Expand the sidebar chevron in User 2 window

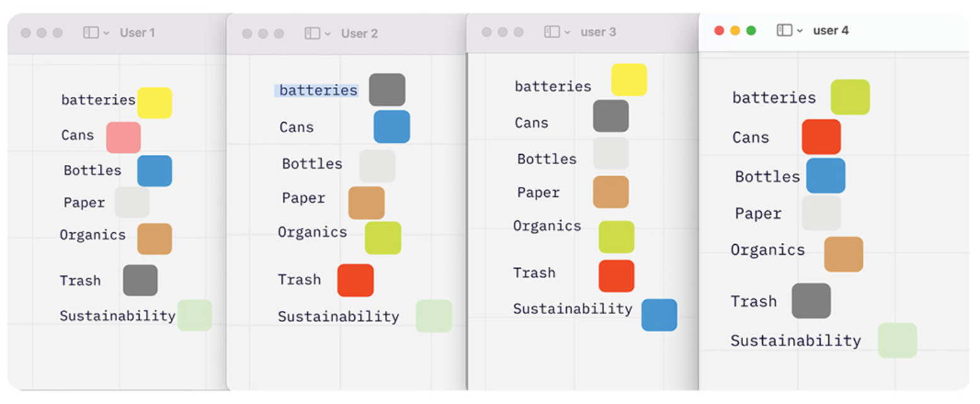coord(327,34)
